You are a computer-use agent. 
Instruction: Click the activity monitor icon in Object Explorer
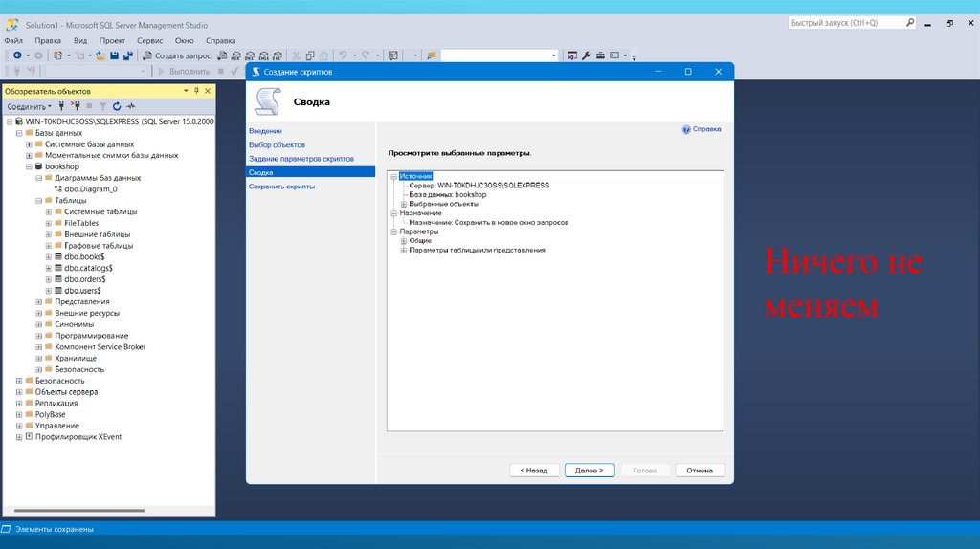130,106
